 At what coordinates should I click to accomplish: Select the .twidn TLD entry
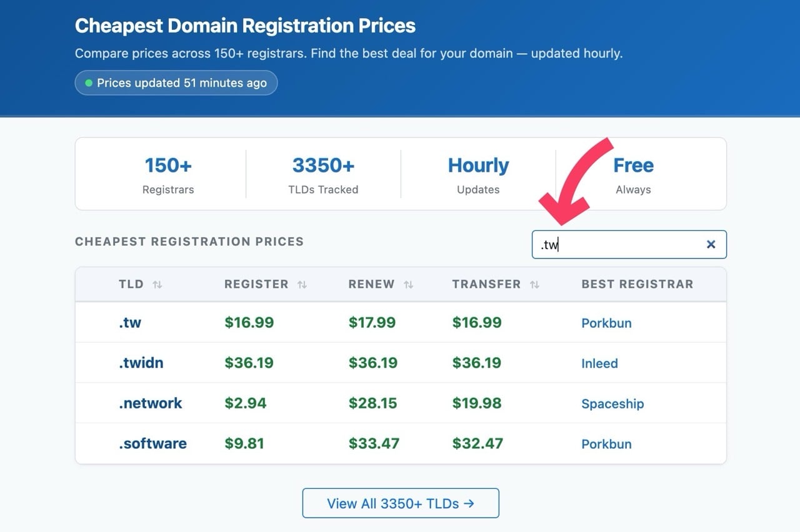coord(141,363)
